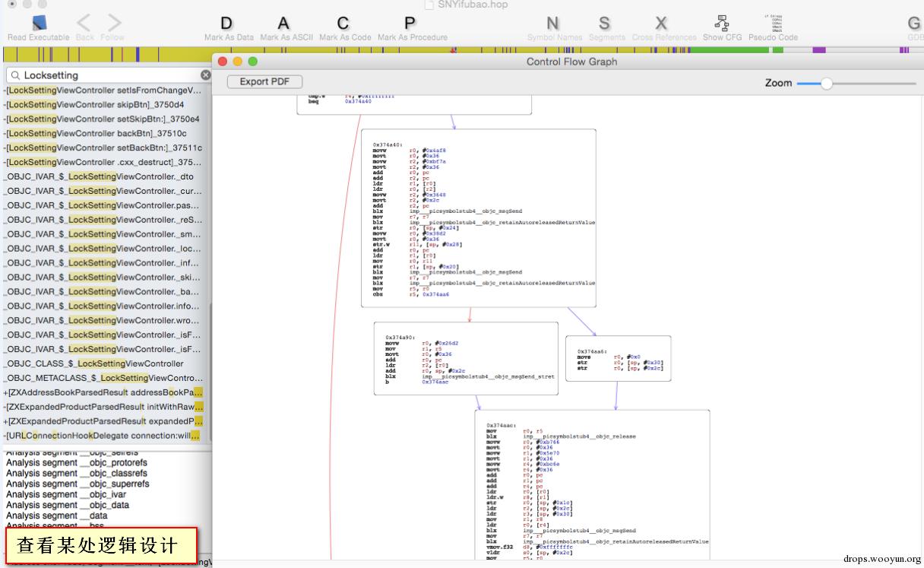Clear the Locksetting search field
Screen dimensions: 924x568
pos(205,75)
